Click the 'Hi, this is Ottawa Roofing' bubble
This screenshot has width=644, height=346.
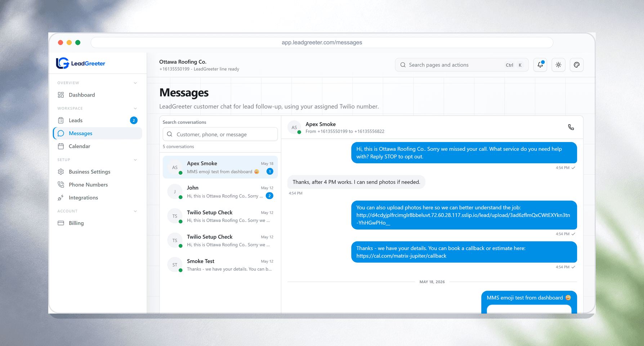pos(464,153)
